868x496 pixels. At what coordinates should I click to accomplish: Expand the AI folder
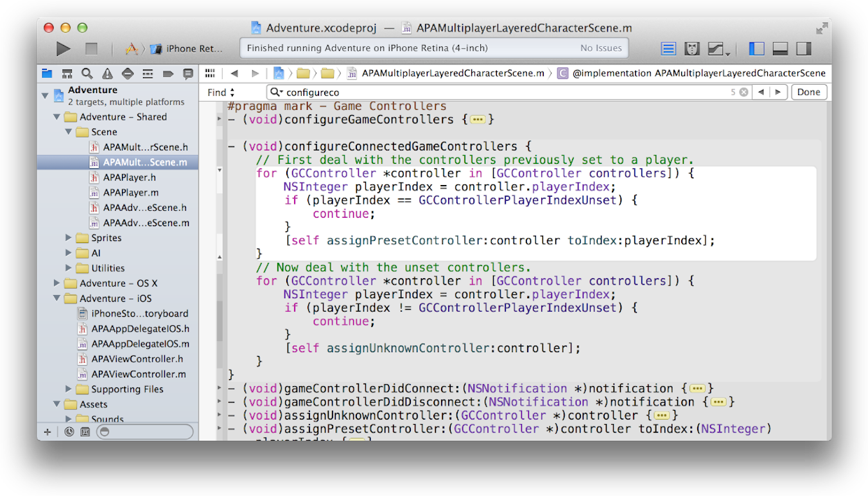pos(68,253)
